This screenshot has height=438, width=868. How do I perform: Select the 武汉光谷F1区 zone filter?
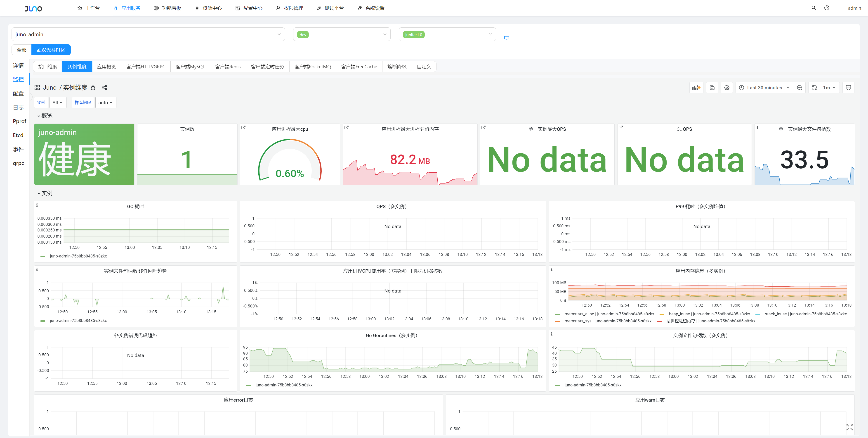pyautogui.click(x=51, y=50)
